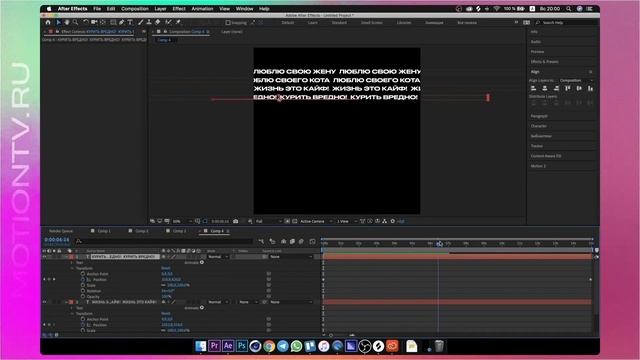This screenshot has height=360, width=640.
Task: Click Animate button of first layer
Action: coord(194,262)
